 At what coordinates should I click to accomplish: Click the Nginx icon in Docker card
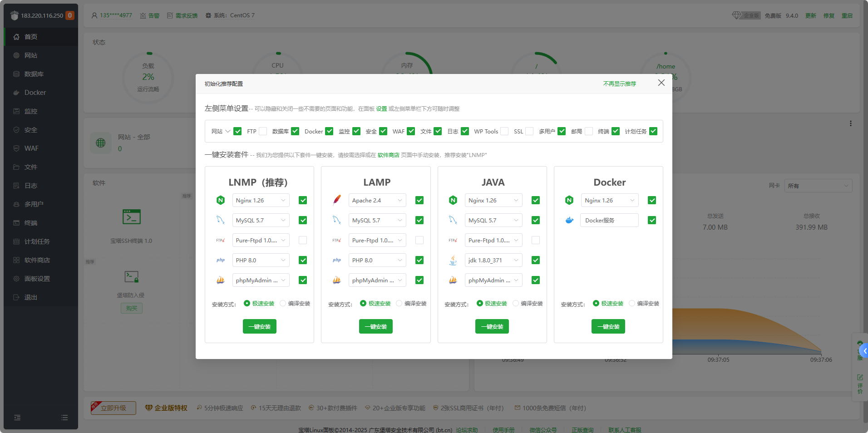[x=569, y=200]
